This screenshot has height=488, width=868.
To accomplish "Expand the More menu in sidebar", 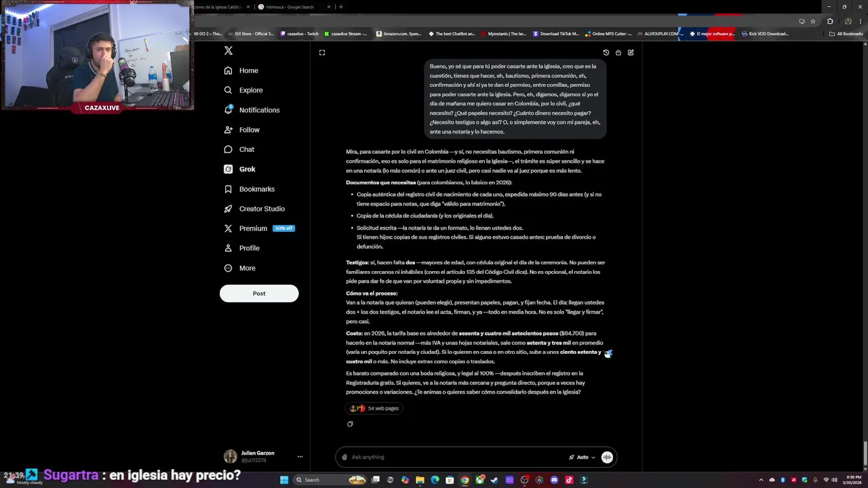I will coord(239,268).
